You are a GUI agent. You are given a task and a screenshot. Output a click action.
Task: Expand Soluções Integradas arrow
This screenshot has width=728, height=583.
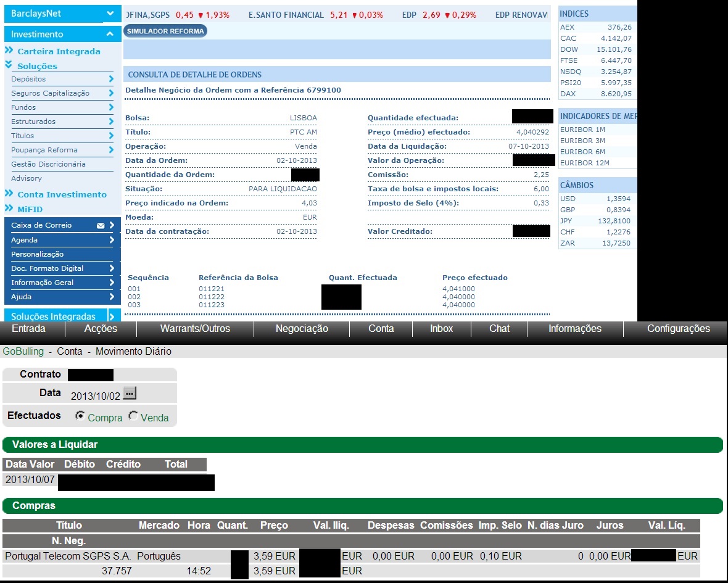(112, 316)
